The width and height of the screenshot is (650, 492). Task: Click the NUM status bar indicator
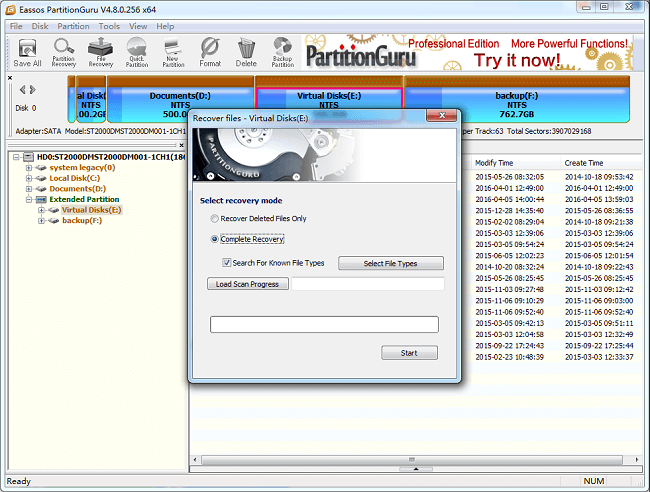(594, 481)
